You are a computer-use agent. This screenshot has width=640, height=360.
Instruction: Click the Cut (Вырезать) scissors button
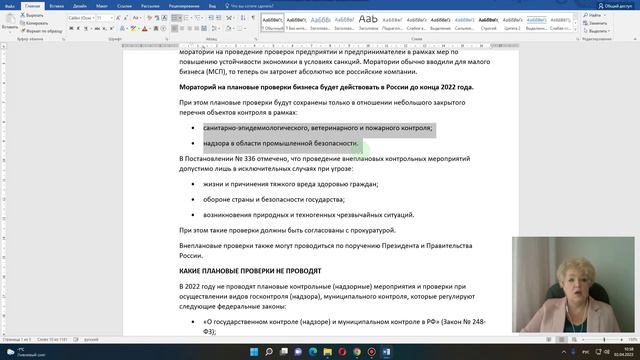pos(32,15)
